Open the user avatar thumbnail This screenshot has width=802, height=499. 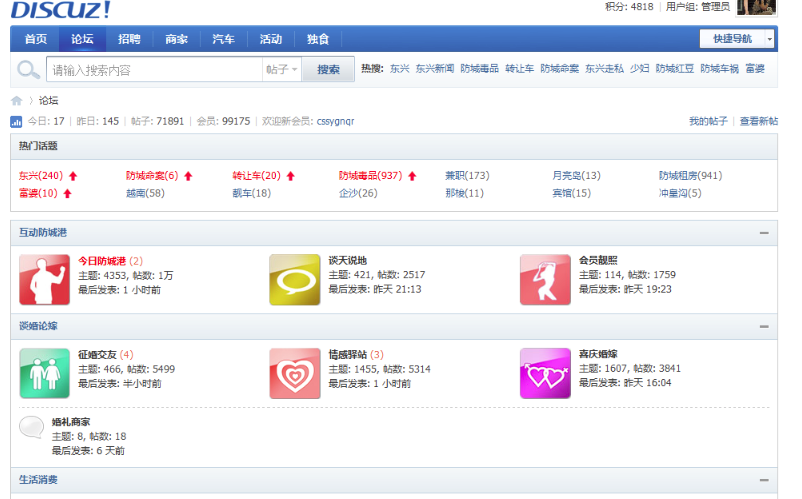click(755, 7)
